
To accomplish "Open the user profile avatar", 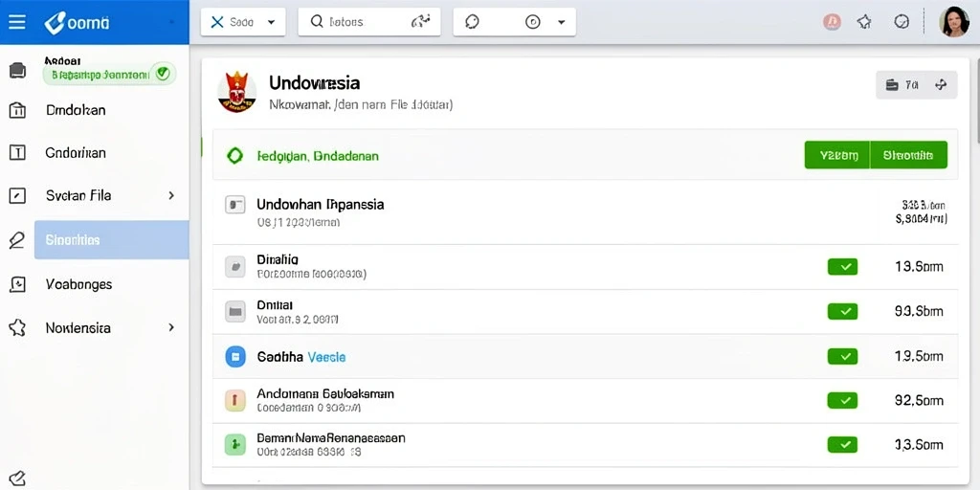I will pyautogui.click(x=954, y=22).
